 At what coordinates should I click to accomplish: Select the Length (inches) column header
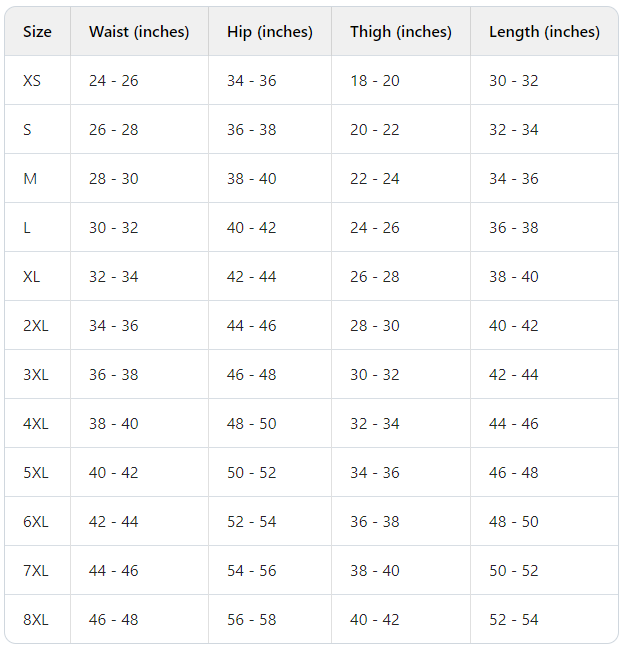point(544,32)
